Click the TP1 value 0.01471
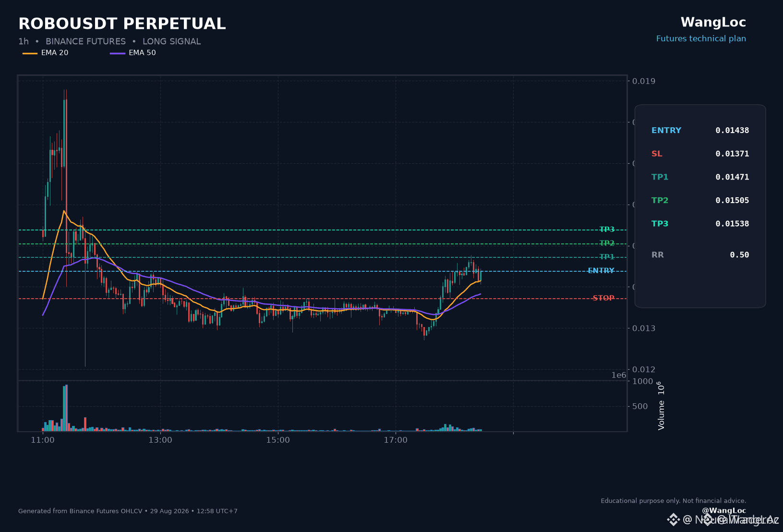The width and height of the screenshot is (783, 532). point(732,177)
